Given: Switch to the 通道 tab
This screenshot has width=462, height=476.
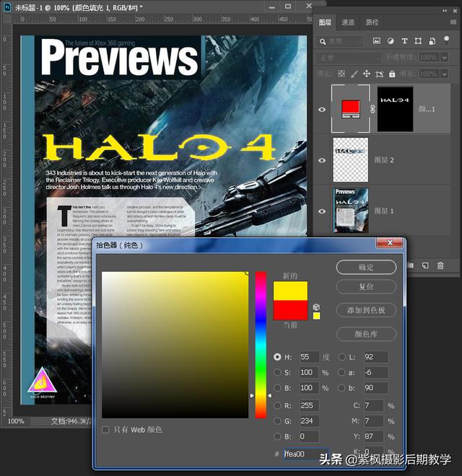Looking at the screenshot, I should (348, 22).
